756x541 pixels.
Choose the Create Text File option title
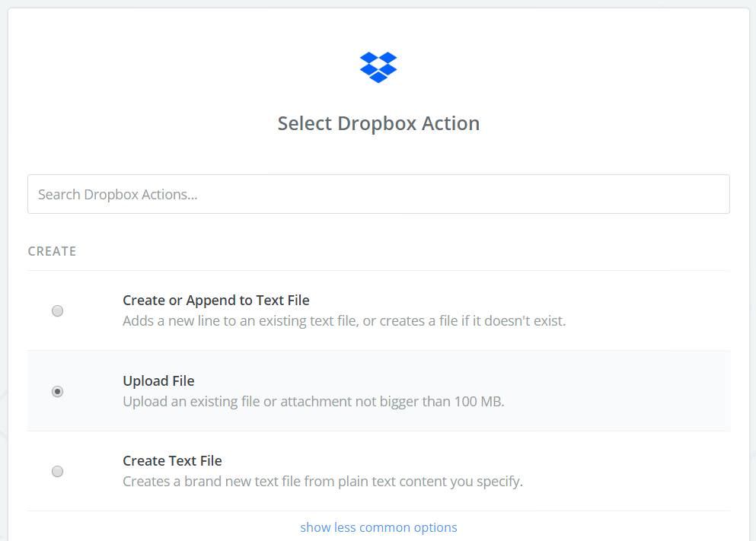(x=172, y=460)
